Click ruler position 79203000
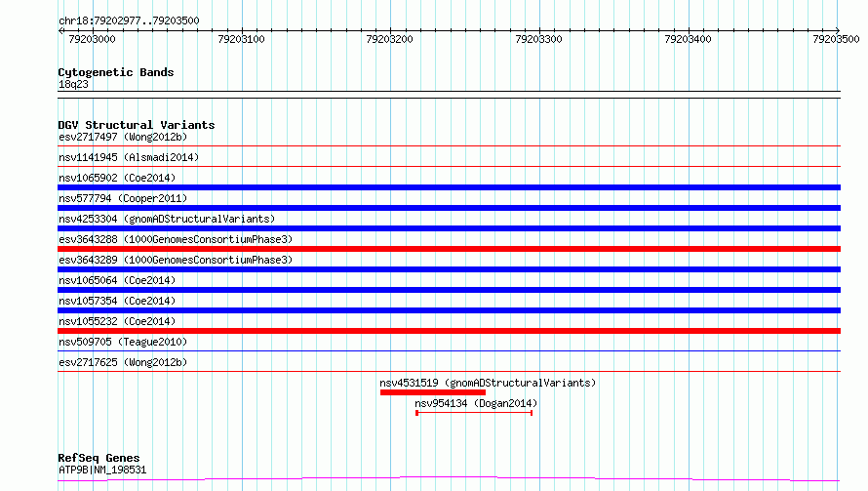 pyautogui.click(x=92, y=39)
